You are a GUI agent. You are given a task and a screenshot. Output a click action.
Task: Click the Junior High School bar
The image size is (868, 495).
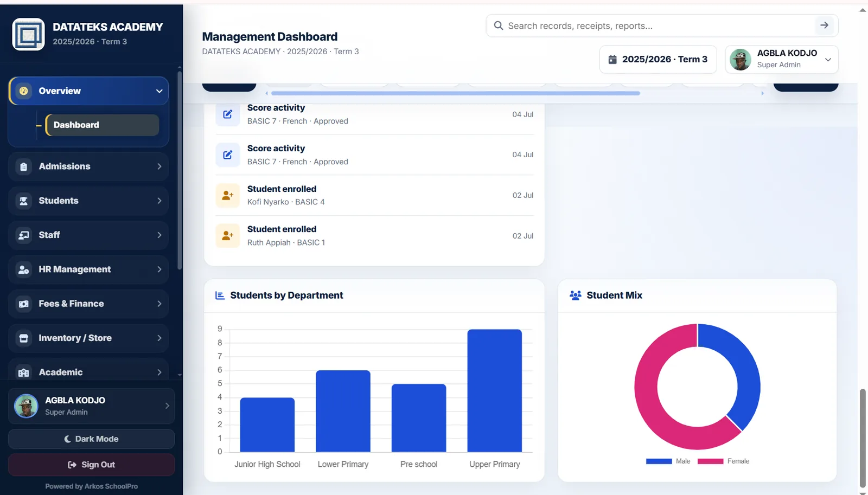267,425
